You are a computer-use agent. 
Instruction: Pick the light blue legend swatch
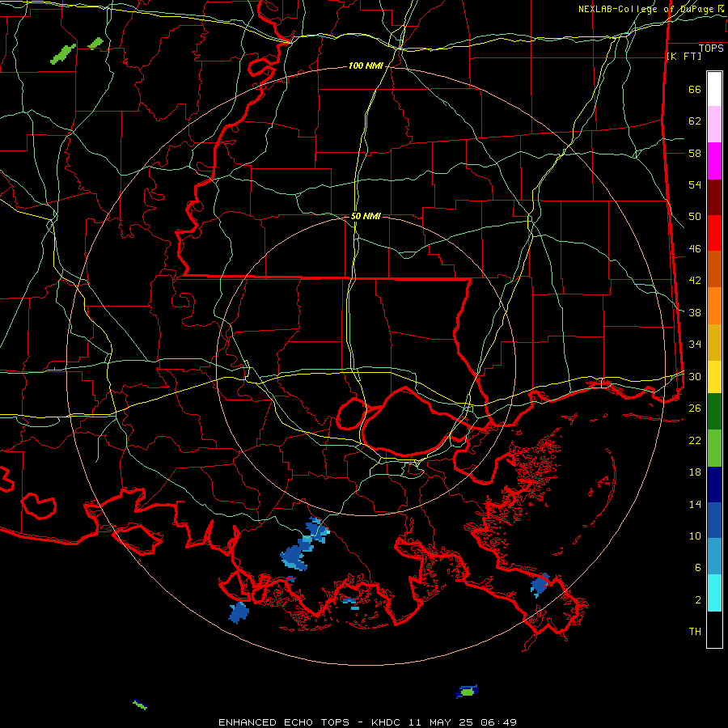(x=714, y=557)
